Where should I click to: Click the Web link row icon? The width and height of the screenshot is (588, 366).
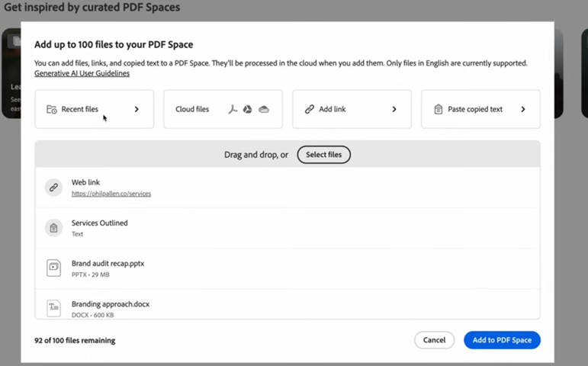coord(53,188)
